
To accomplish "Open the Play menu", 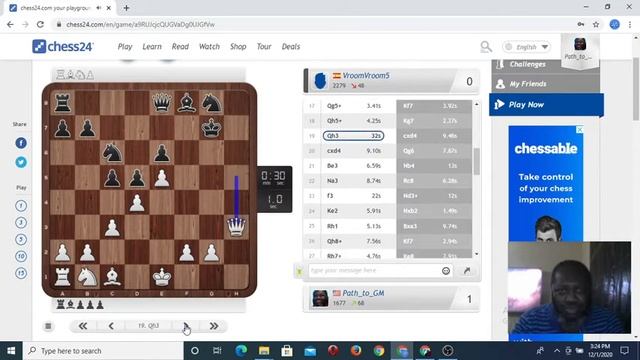I will pos(125,47).
